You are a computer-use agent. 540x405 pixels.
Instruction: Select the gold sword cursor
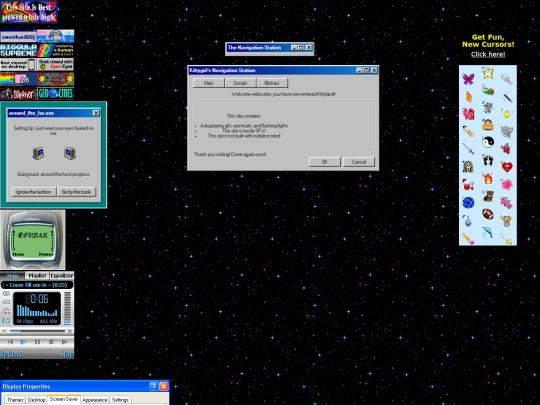(506, 239)
